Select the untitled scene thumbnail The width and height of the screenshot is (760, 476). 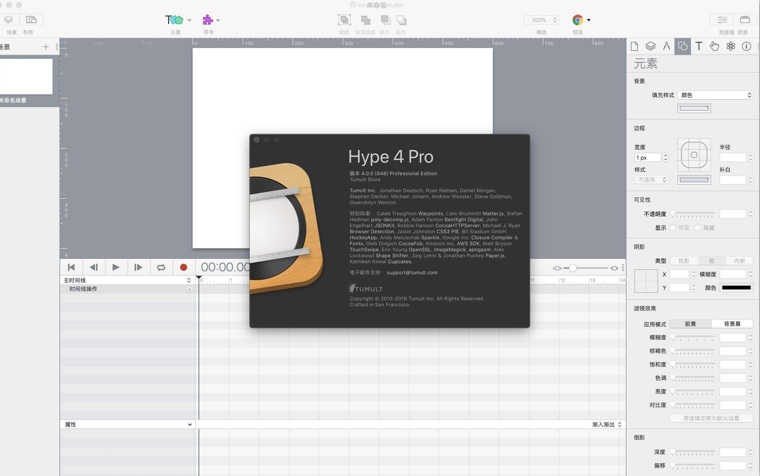26,77
